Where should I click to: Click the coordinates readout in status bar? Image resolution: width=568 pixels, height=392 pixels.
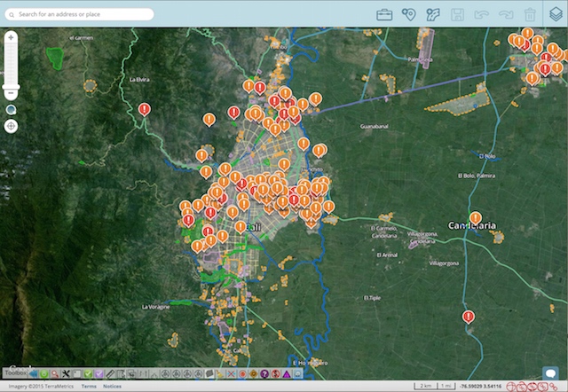pyautogui.click(x=480, y=386)
